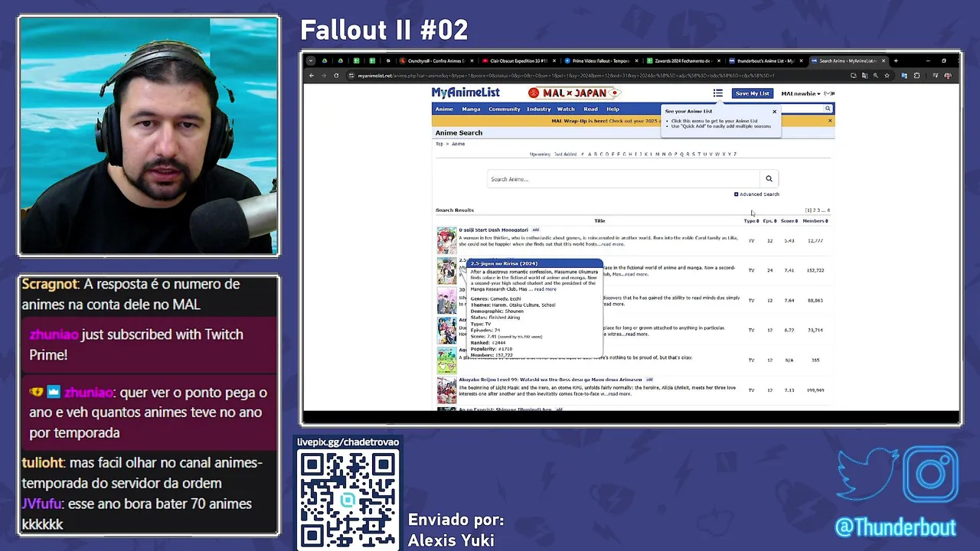Open the Watch menu
Screen dimensions: 980x551
[566, 109]
